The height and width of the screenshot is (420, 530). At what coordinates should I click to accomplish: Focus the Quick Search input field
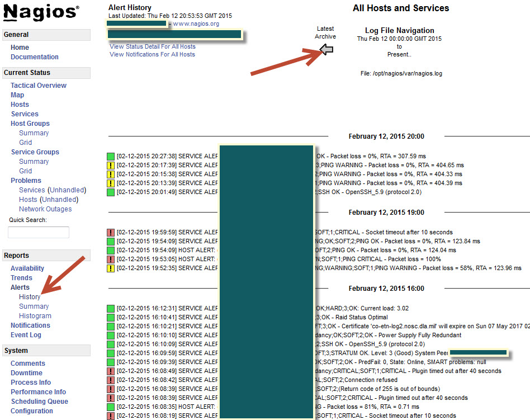pos(39,232)
